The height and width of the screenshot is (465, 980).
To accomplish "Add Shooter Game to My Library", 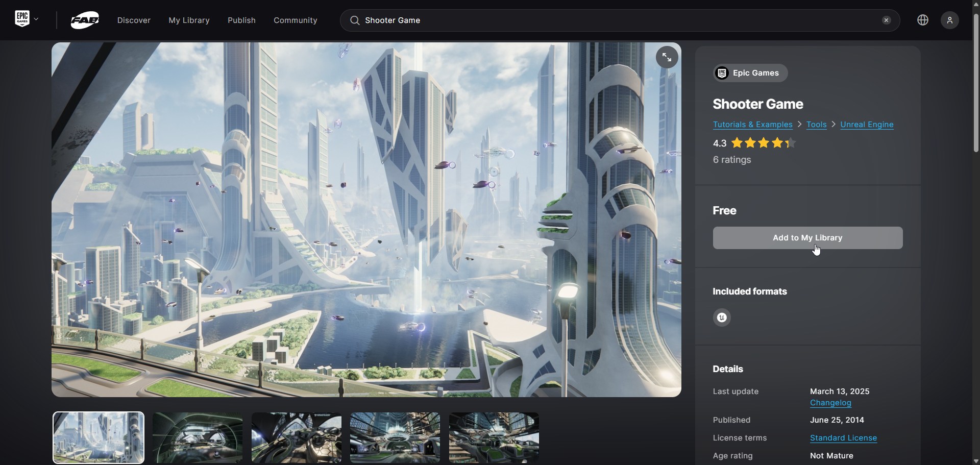I will point(808,238).
